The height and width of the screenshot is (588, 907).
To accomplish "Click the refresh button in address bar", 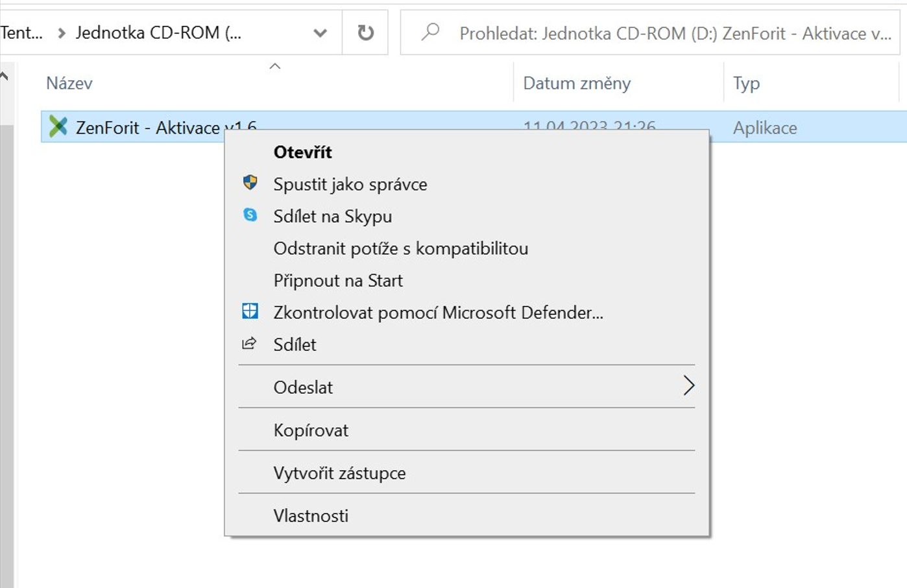I will click(x=366, y=32).
